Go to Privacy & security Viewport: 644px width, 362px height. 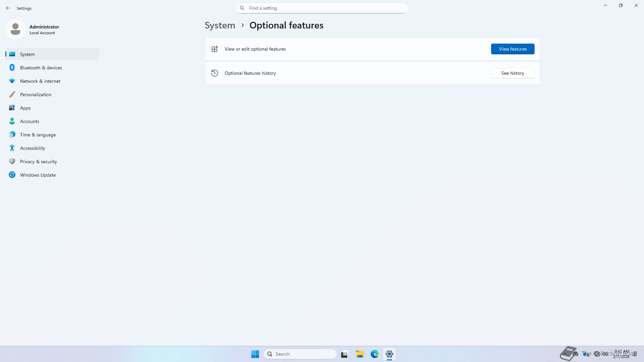tap(38, 162)
